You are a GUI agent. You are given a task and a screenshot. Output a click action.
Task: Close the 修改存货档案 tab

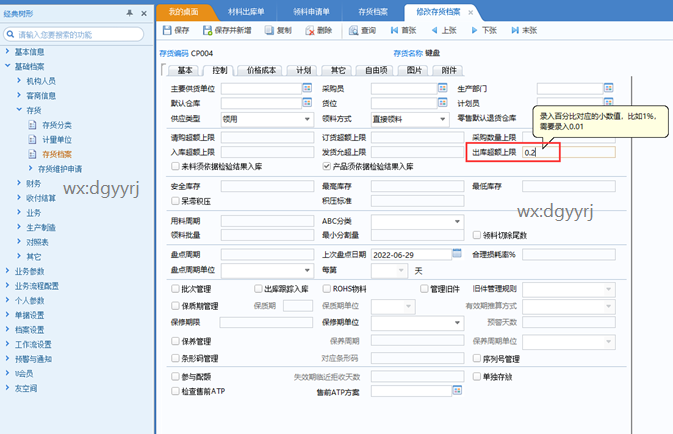(x=471, y=12)
